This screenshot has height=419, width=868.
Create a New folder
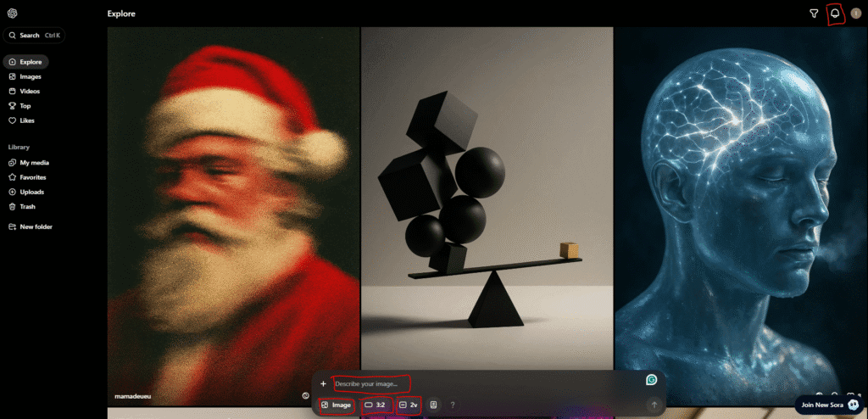[35, 226]
